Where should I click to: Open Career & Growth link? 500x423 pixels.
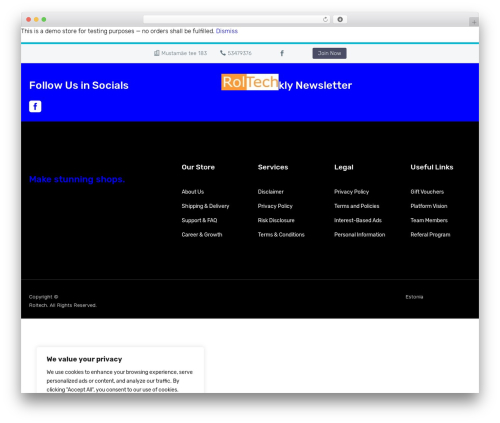[202, 235]
